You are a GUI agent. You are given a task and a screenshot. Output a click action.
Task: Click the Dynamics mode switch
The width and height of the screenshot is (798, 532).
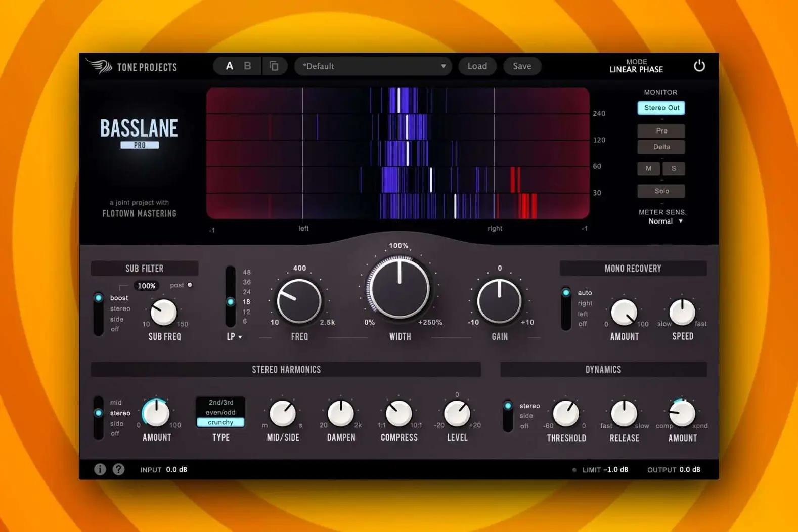point(508,416)
